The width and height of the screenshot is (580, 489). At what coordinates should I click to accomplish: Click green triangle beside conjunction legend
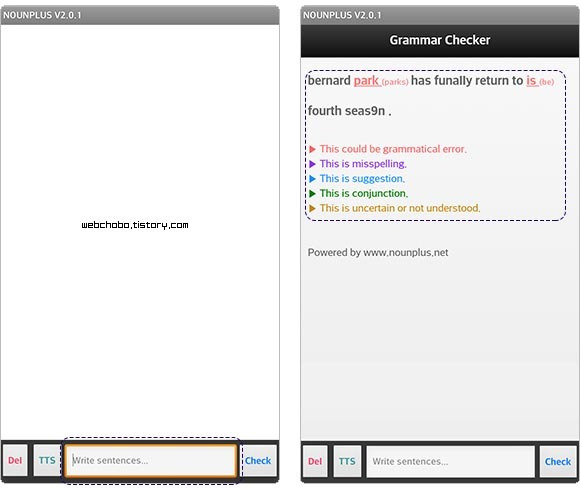tap(312, 193)
